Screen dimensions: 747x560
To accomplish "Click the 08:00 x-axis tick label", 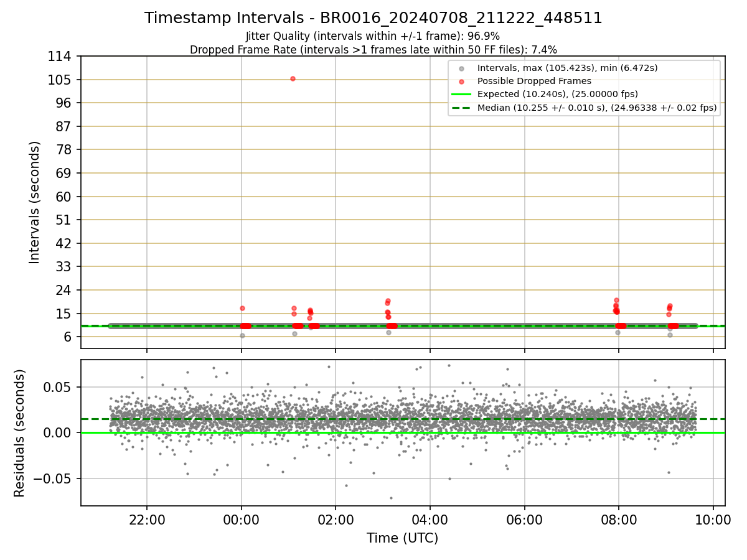I will [619, 519].
